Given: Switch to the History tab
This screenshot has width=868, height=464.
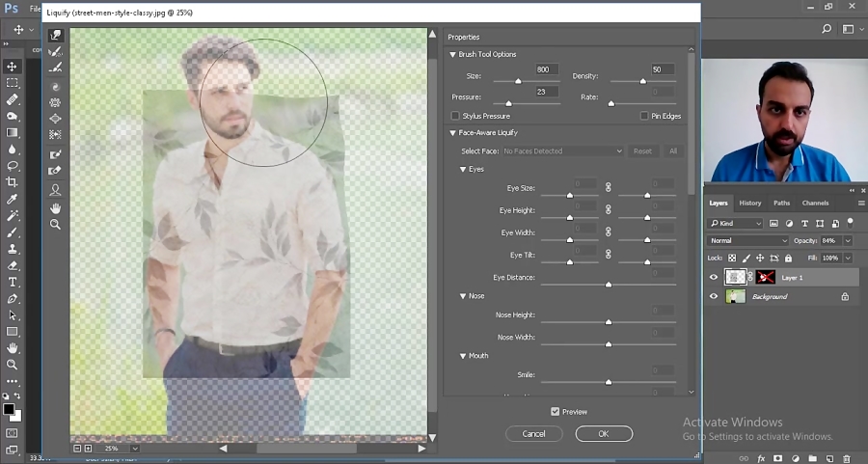Looking at the screenshot, I should pyautogui.click(x=750, y=204).
